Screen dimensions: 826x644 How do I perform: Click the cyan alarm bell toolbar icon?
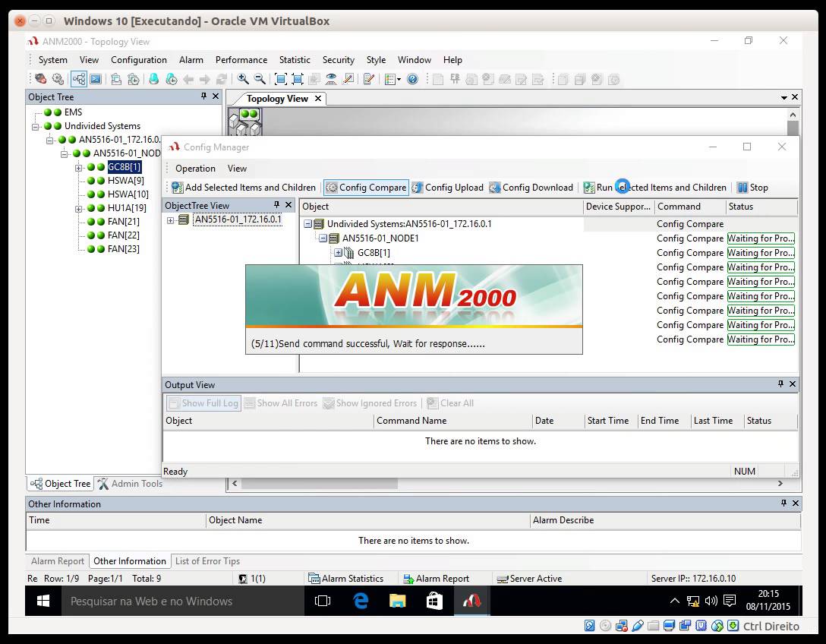pos(154,79)
